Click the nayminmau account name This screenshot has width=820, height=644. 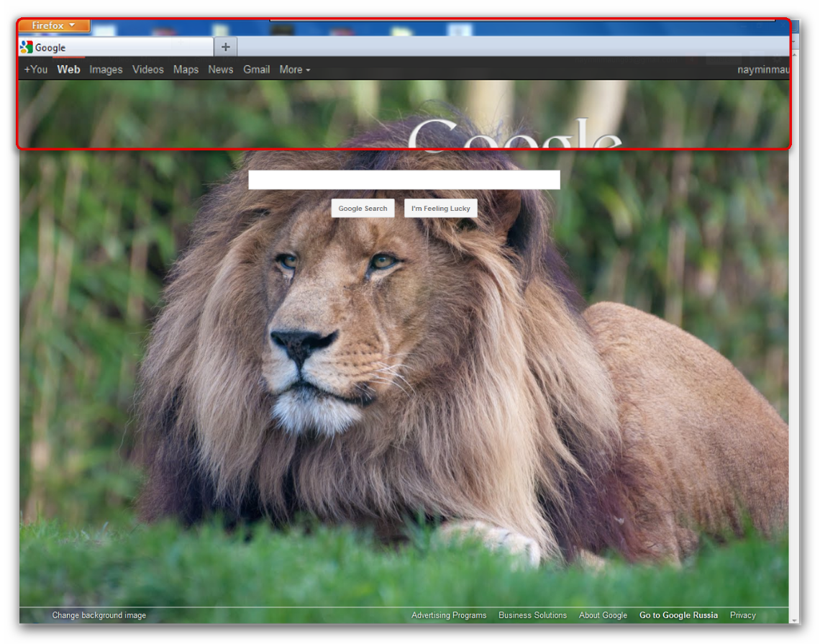pos(764,69)
